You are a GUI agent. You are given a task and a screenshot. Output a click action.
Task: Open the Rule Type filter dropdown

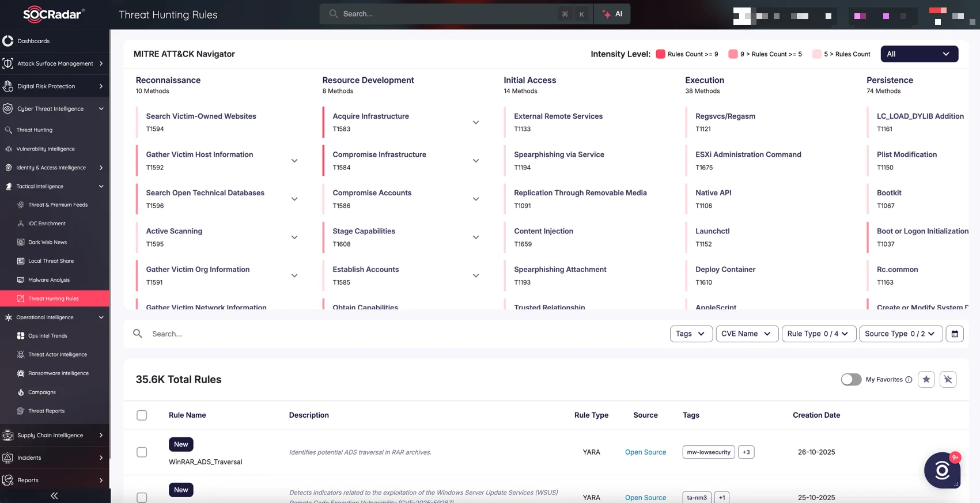pos(819,334)
